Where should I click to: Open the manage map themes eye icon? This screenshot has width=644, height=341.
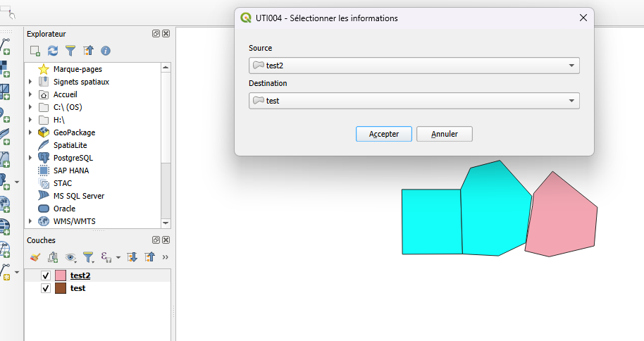click(x=70, y=257)
